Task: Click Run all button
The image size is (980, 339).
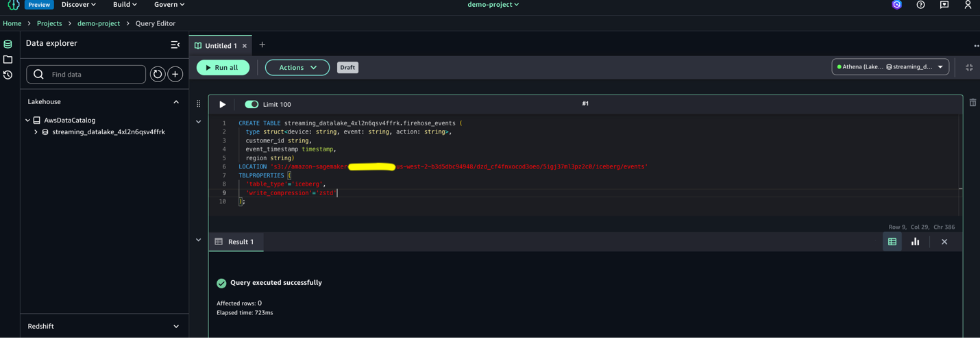Action: (223, 68)
